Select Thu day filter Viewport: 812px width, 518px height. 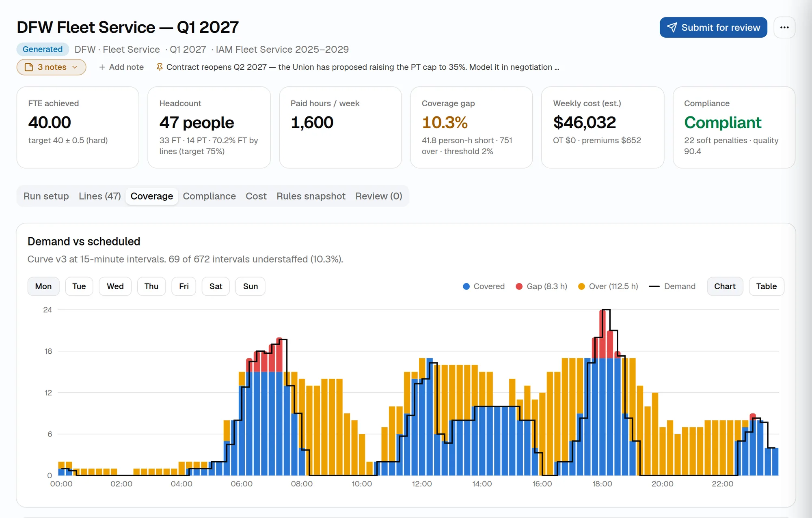coord(151,286)
